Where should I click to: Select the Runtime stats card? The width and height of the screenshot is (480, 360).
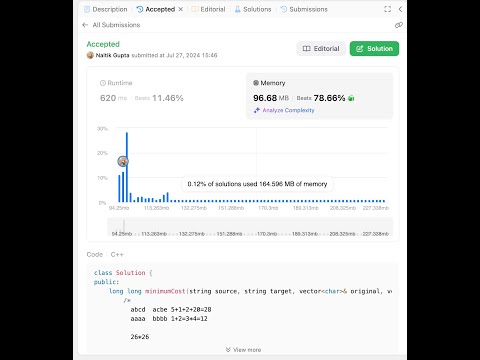pos(168,96)
